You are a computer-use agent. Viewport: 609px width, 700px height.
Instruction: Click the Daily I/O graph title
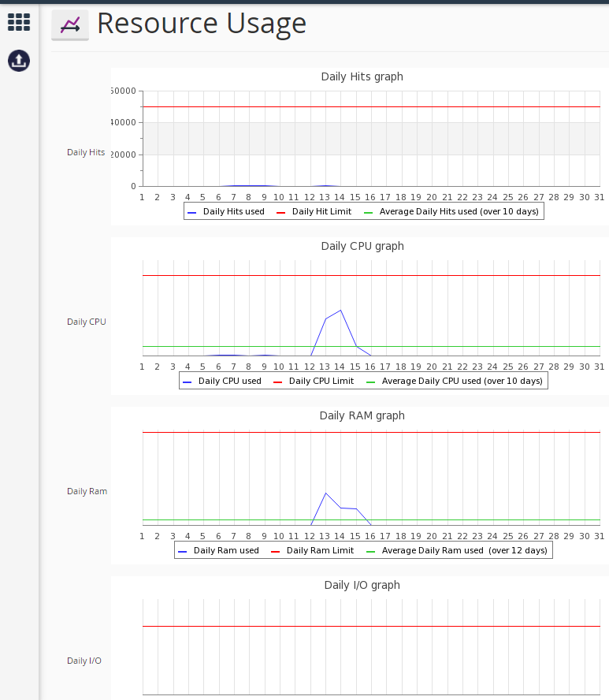point(362,585)
